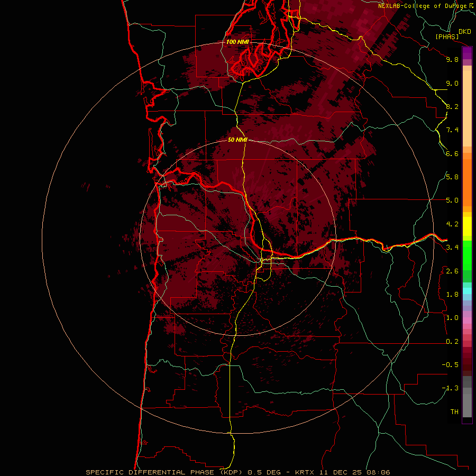This screenshot has height=476, width=476.
Task: Click the 100 NMI range ring label
Action: (x=237, y=42)
